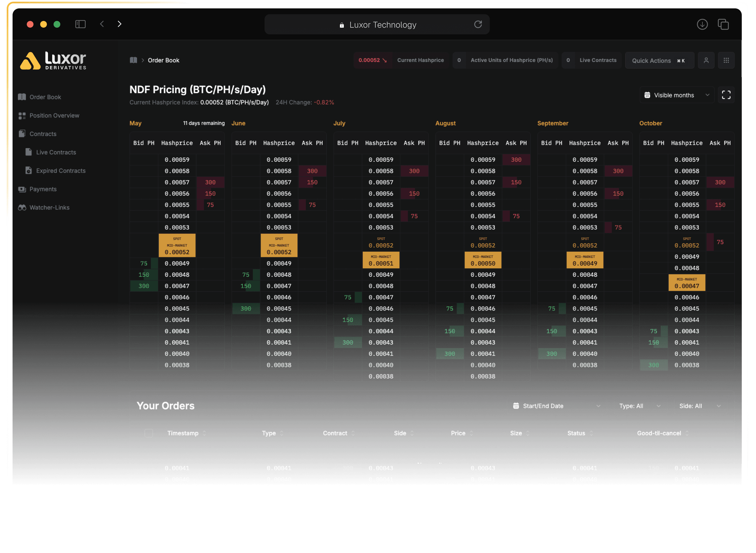
Task: Click the apps grid icon top right
Action: click(x=727, y=60)
